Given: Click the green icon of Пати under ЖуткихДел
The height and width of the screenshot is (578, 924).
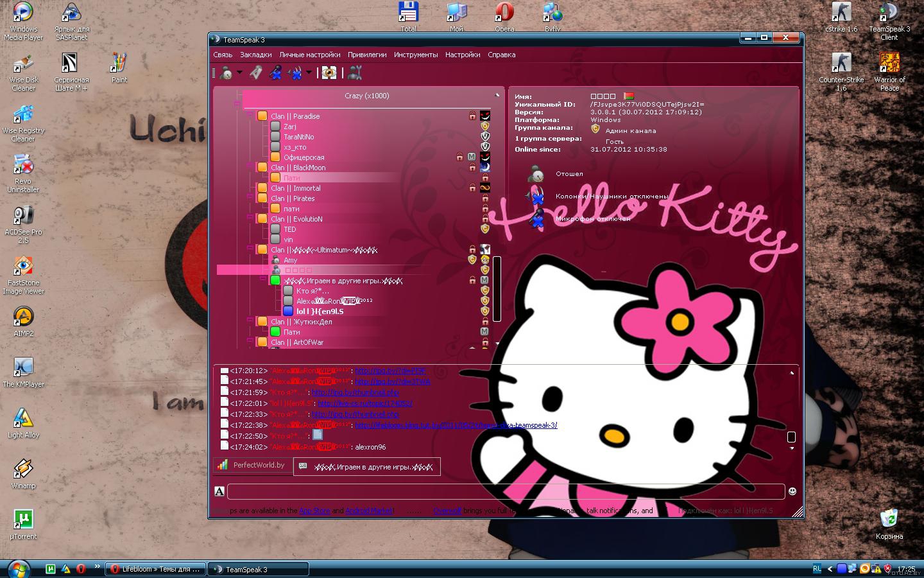Looking at the screenshot, I should click(275, 332).
